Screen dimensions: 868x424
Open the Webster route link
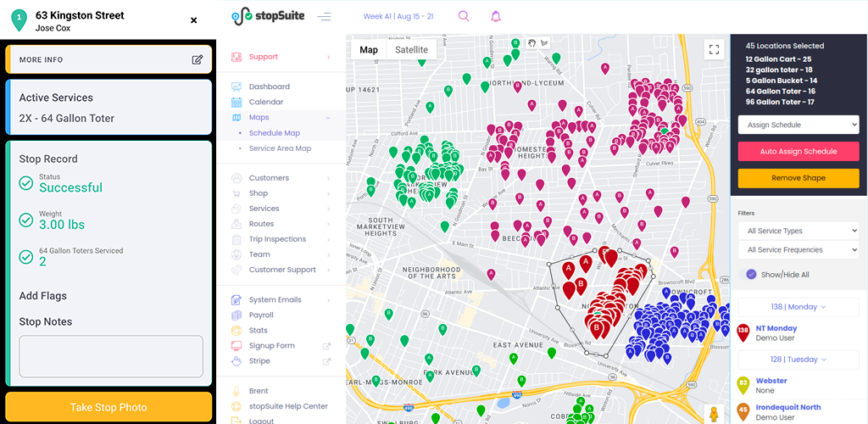click(771, 381)
